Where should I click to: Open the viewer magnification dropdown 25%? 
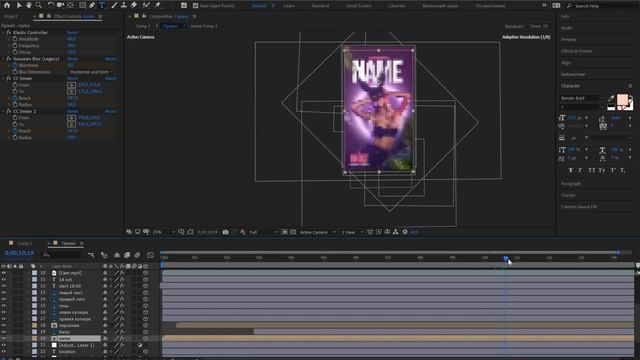coord(163,232)
